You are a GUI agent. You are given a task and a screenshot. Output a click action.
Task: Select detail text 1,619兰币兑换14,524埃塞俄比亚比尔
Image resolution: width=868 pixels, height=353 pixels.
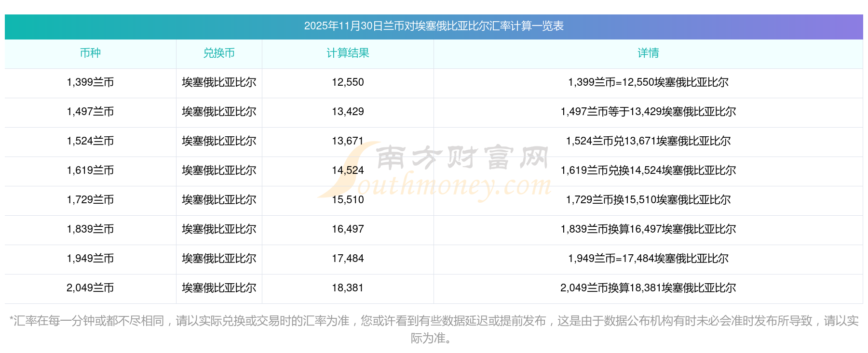648,170
